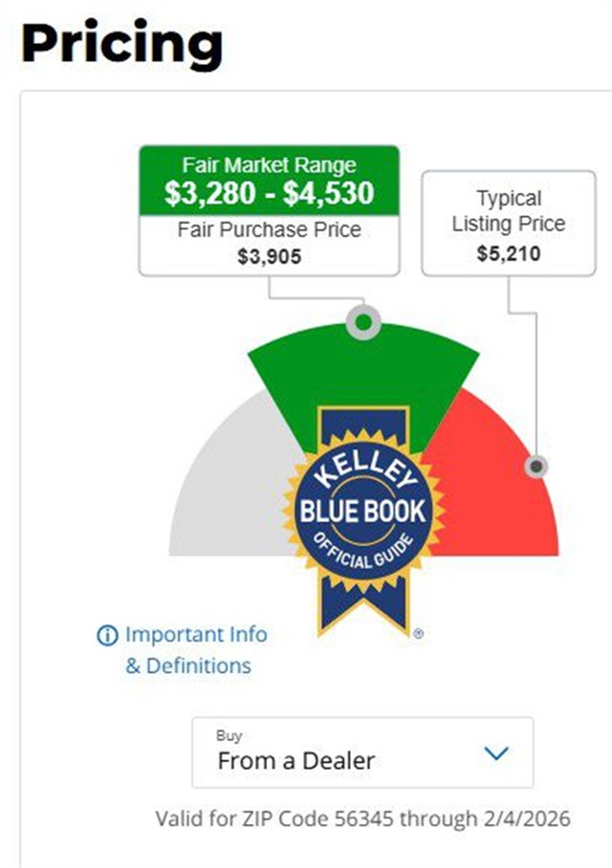Open the From a Dealer selection
The width and height of the screenshot is (612, 868).
296,761
